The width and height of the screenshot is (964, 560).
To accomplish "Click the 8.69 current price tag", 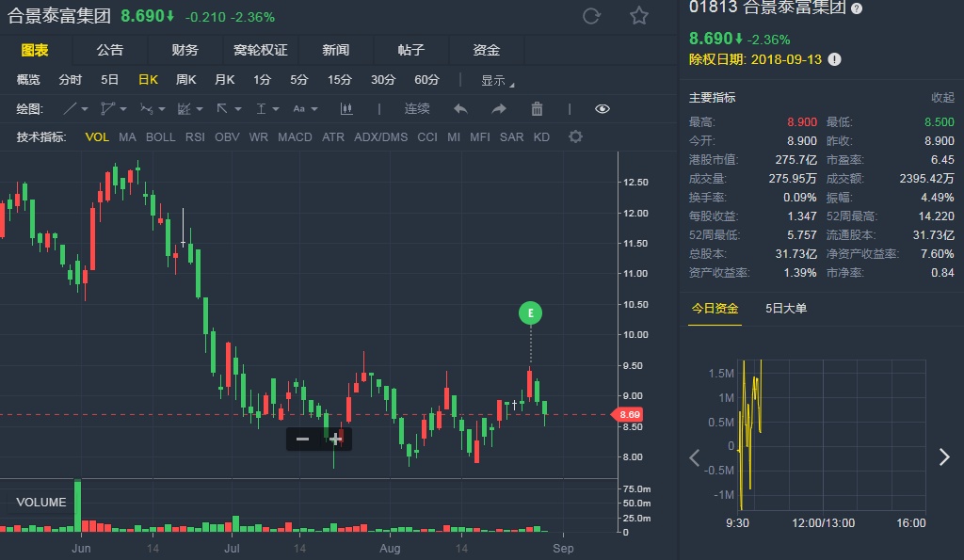I will coord(627,414).
